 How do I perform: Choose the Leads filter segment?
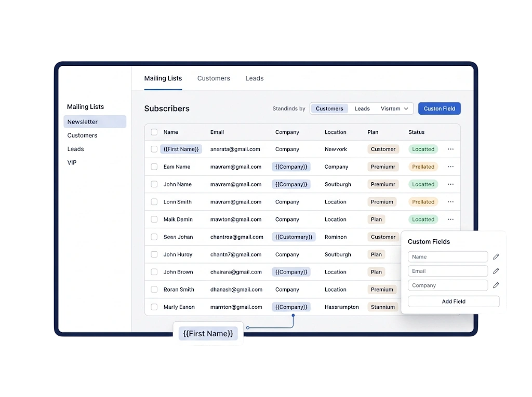click(362, 108)
